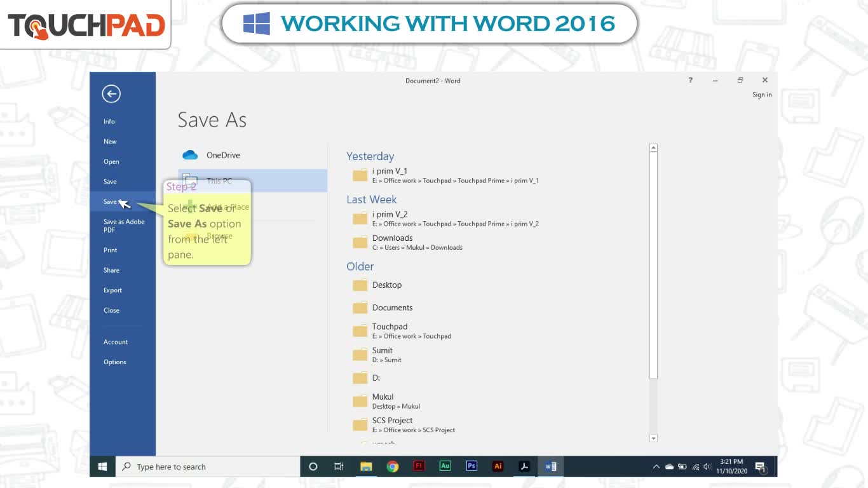Click the scroll up arrow of folder list

click(x=653, y=147)
